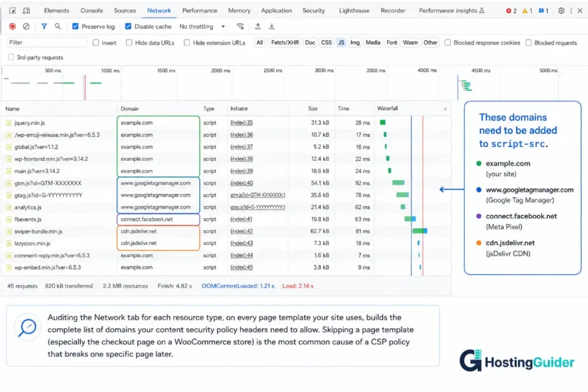The width and height of the screenshot is (588, 392).
Task: Import HAR file upload icon
Action: pos(258,26)
